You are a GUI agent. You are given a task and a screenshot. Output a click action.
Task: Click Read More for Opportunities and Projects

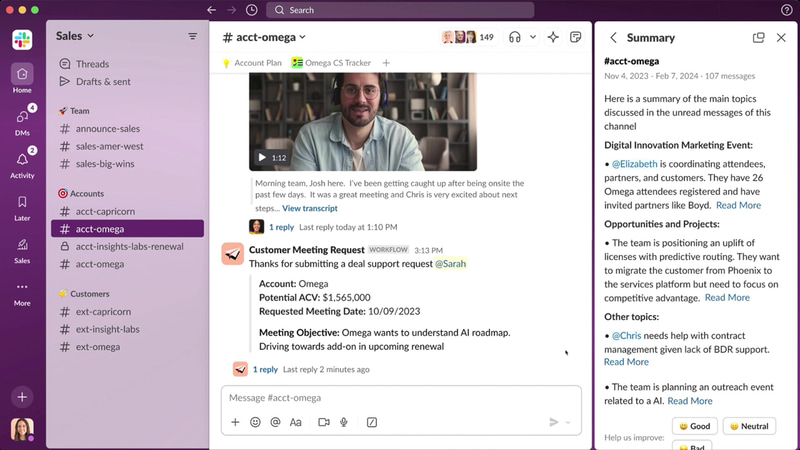coord(727,297)
